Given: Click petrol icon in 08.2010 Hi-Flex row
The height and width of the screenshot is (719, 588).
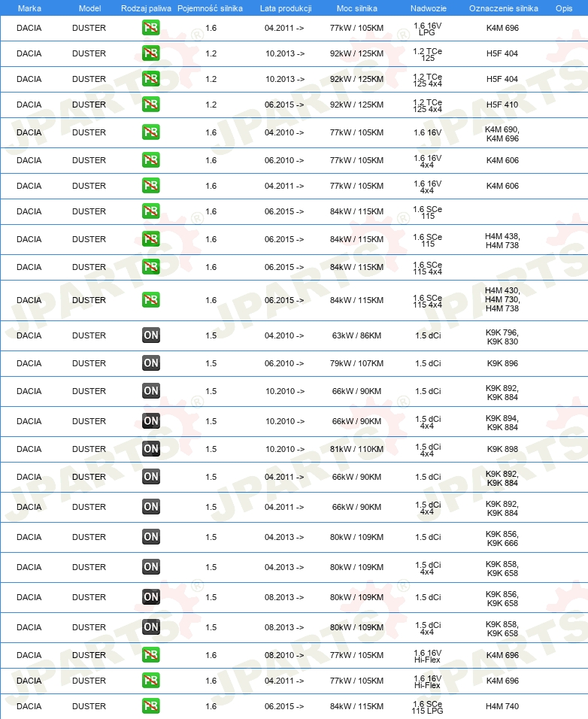Looking at the screenshot, I should 151,655.
